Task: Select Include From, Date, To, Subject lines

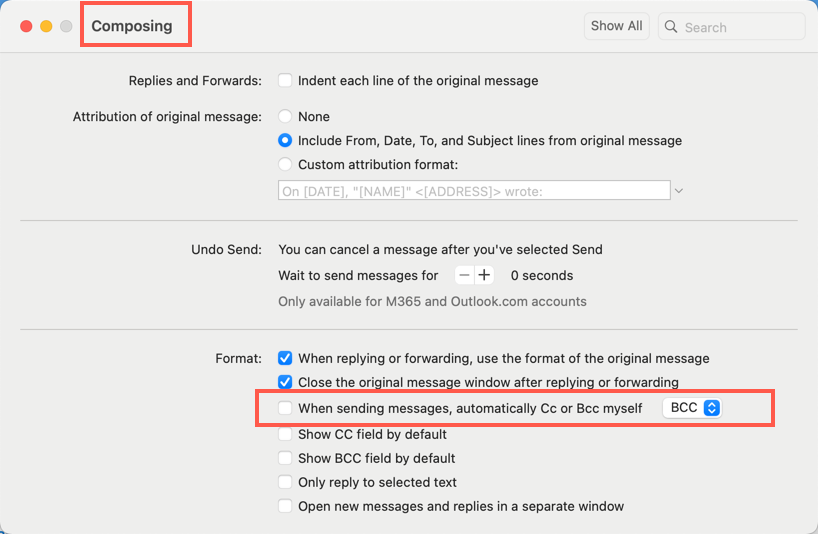Action: pos(285,140)
